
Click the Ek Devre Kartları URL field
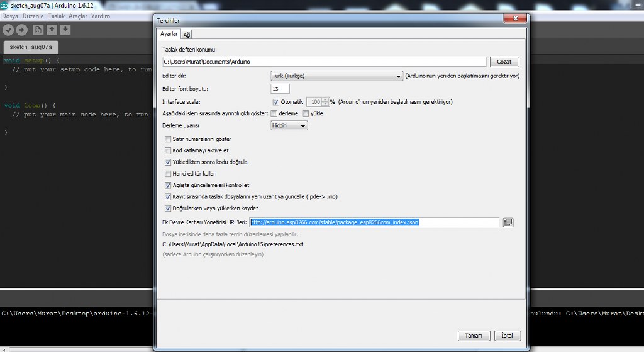pos(374,222)
